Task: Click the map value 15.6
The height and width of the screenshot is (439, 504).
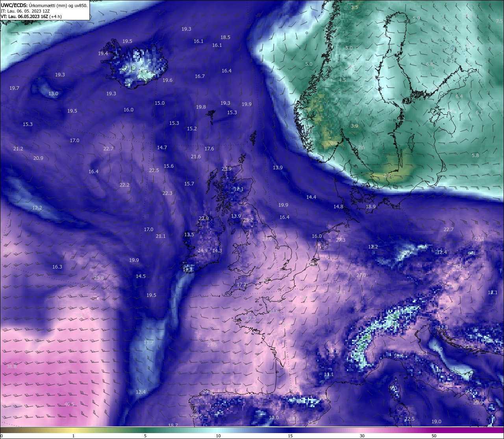Action: point(169,166)
